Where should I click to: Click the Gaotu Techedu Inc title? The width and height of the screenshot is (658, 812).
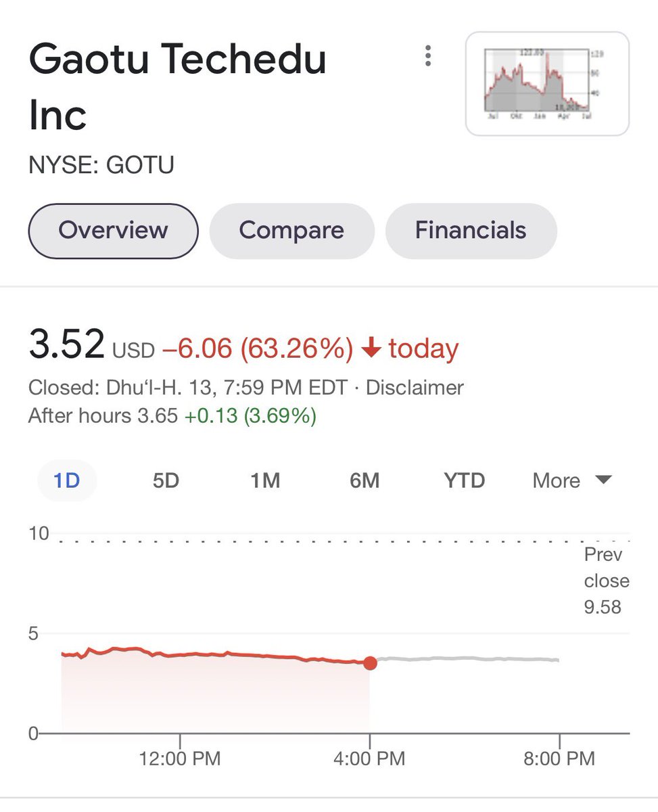(178, 87)
